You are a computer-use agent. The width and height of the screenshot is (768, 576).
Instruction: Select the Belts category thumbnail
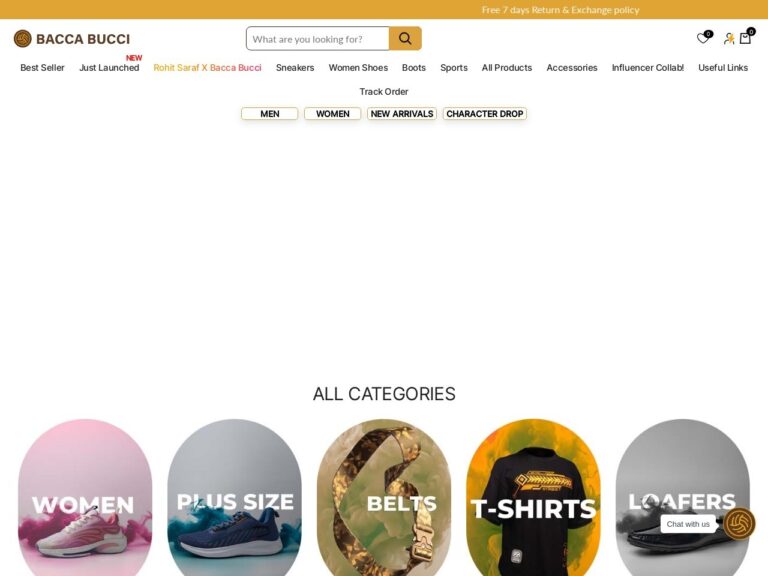384,497
